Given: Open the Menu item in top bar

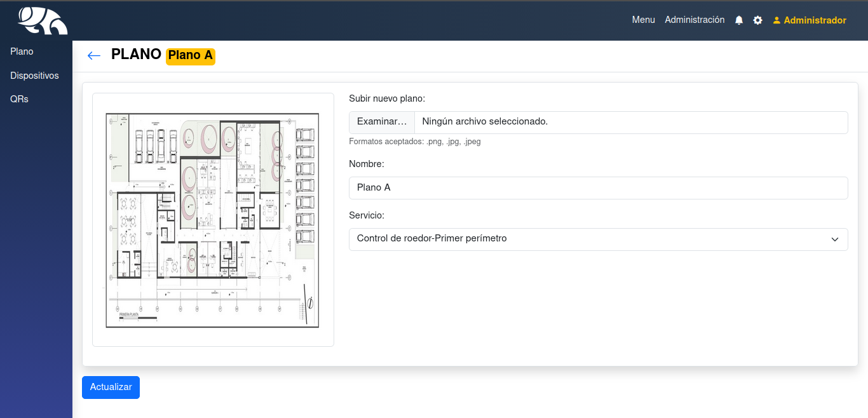Looking at the screenshot, I should tap(643, 20).
